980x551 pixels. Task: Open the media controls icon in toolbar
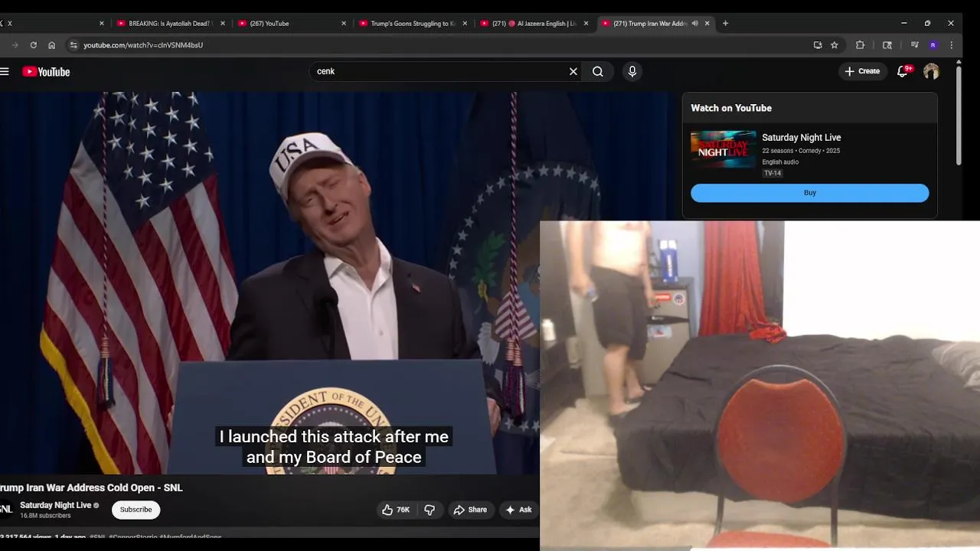pos(914,45)
